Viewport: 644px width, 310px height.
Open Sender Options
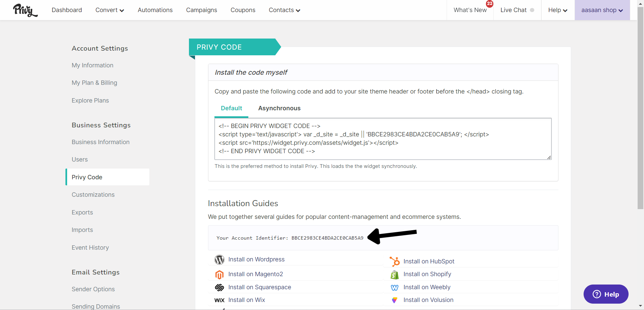93,289
